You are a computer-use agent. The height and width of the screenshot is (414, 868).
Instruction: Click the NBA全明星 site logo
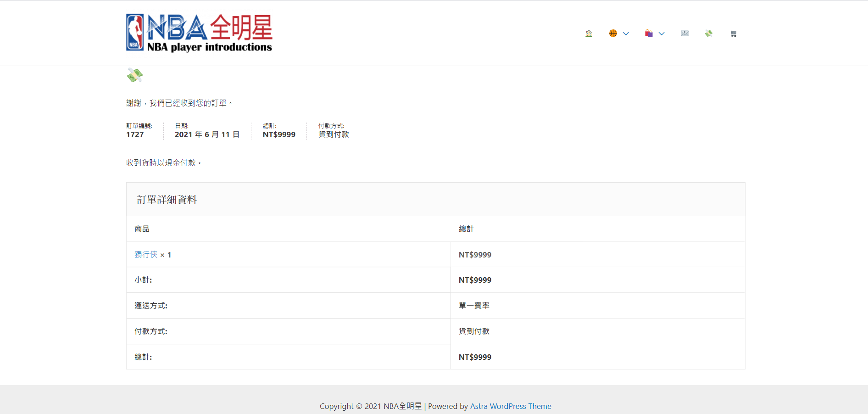point(199,33)
